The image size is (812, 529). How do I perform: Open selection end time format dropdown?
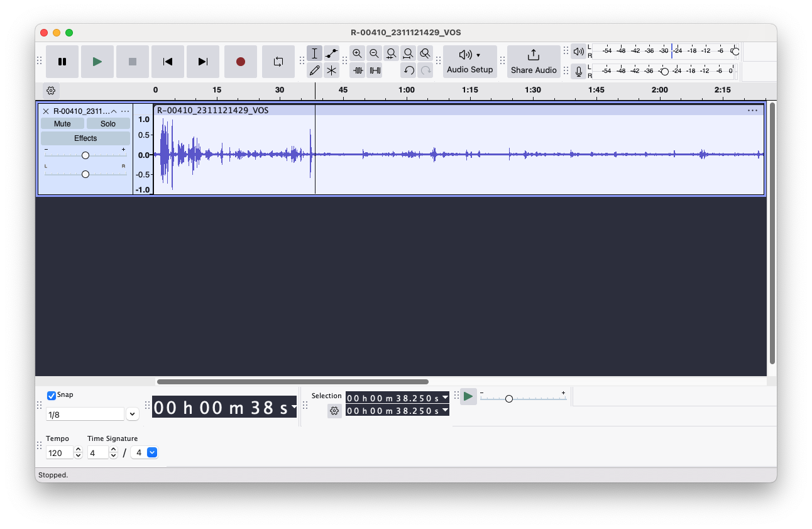pyautogui.click(x=446, y=411)
